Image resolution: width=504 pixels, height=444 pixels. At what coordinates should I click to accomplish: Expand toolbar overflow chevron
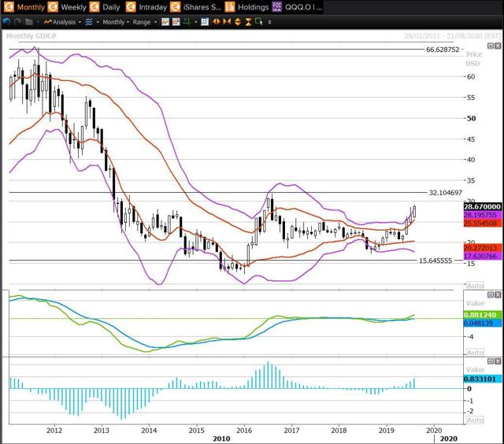(269, 22)
